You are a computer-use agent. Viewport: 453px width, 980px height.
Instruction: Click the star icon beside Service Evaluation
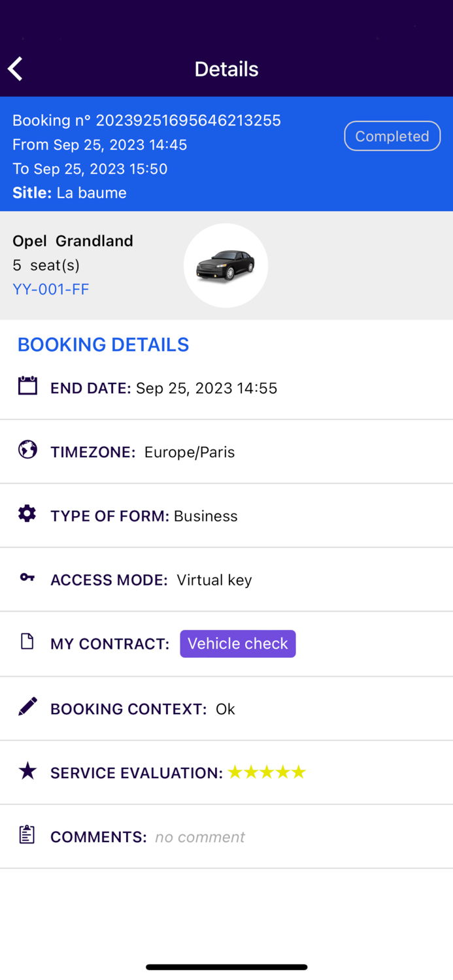[27, 771]
